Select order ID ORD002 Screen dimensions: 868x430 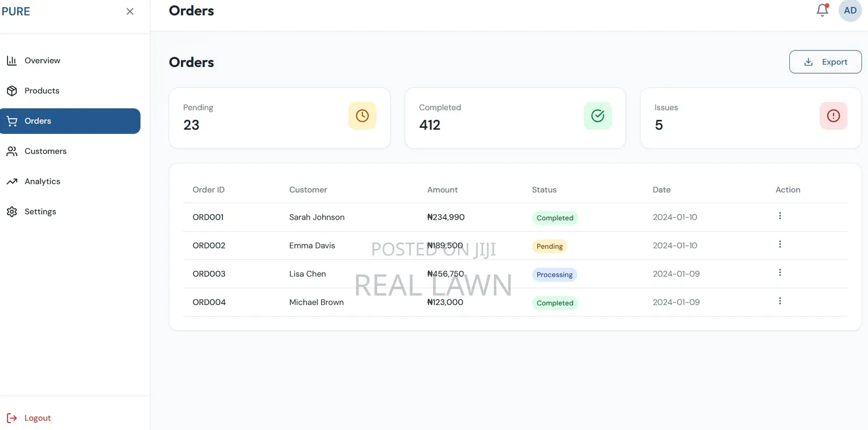209,246
